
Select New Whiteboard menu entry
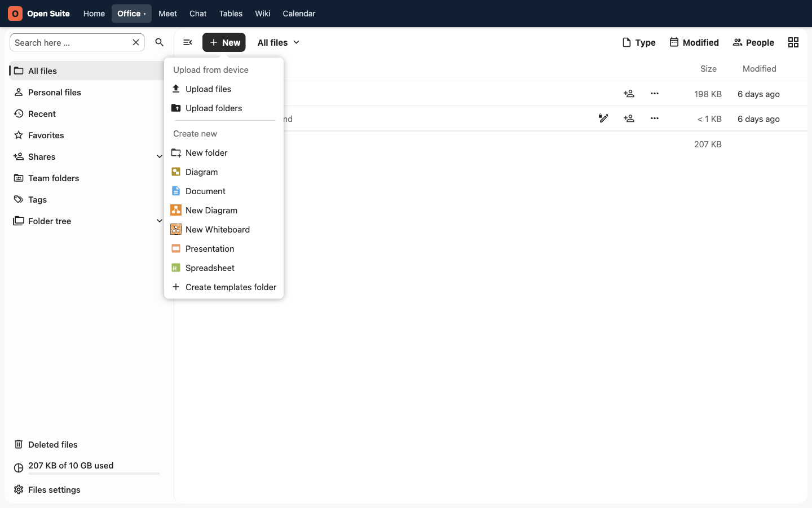[x=224, y=230]
